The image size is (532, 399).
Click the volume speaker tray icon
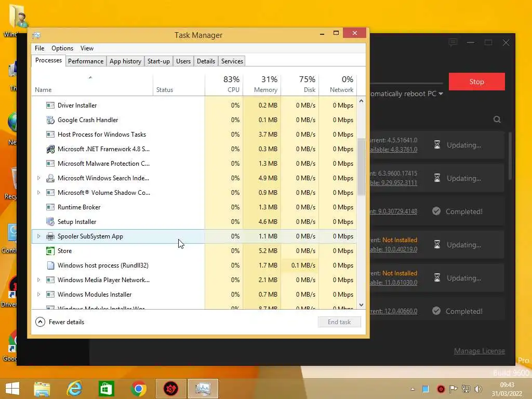tap(478, 389)
